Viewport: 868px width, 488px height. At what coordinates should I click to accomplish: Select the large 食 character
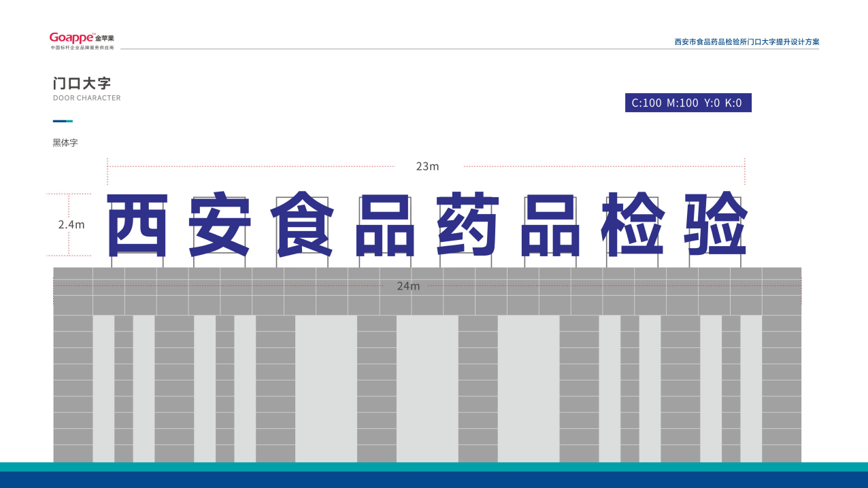tap(302, 225)
